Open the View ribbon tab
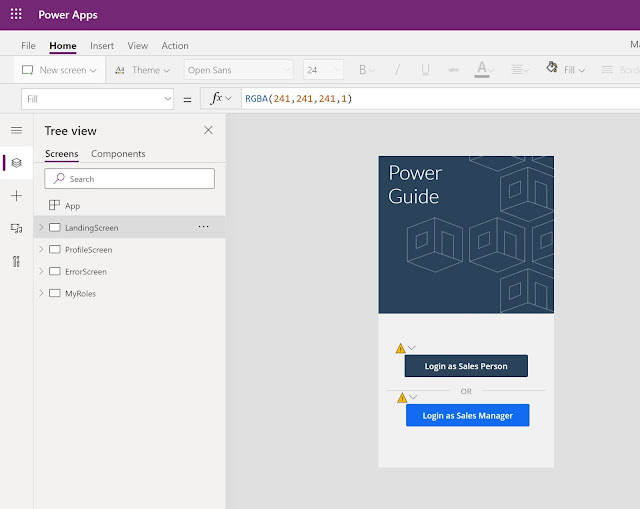Image resolution: width=640 pixels, height=509 pixels. point(138,46)
